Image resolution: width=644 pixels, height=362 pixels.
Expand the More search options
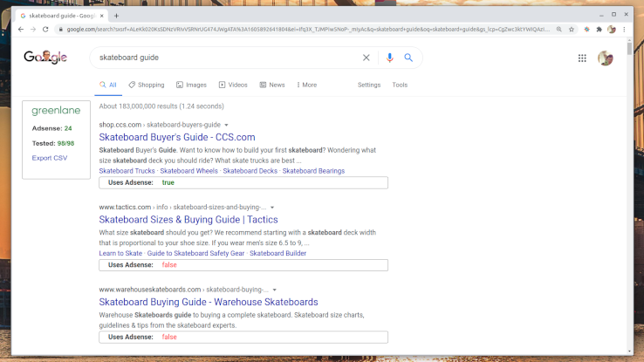[307, 85]
